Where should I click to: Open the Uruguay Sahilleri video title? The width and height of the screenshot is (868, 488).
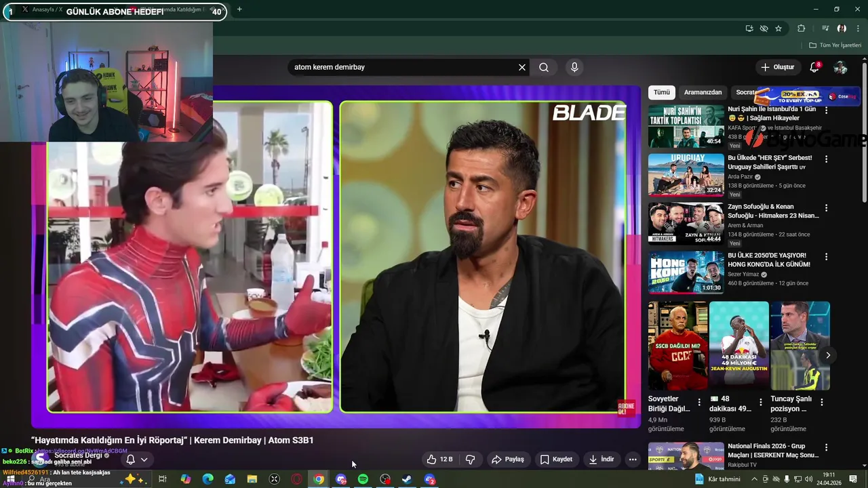[770, 162]
